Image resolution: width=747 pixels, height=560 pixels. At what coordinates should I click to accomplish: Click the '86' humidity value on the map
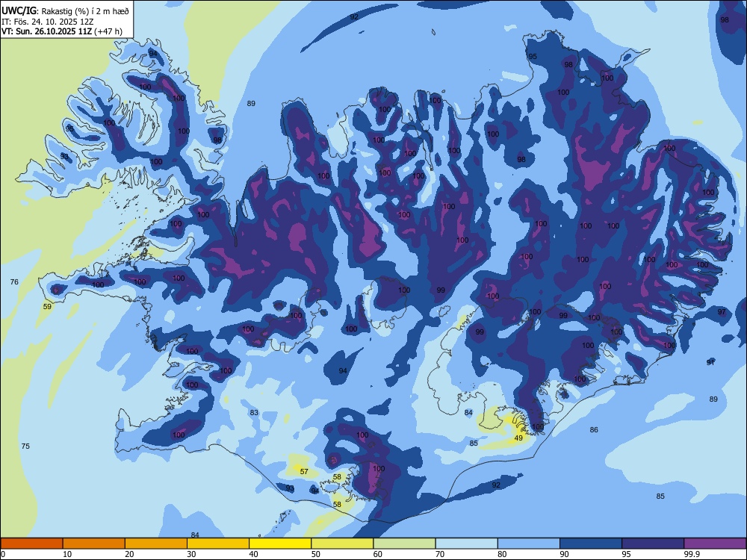click(594, 429)
